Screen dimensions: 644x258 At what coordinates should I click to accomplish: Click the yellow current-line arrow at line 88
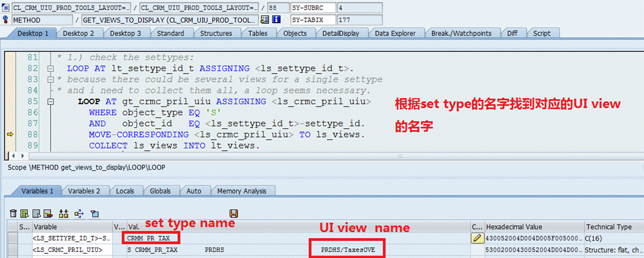(x=10, y=134)
